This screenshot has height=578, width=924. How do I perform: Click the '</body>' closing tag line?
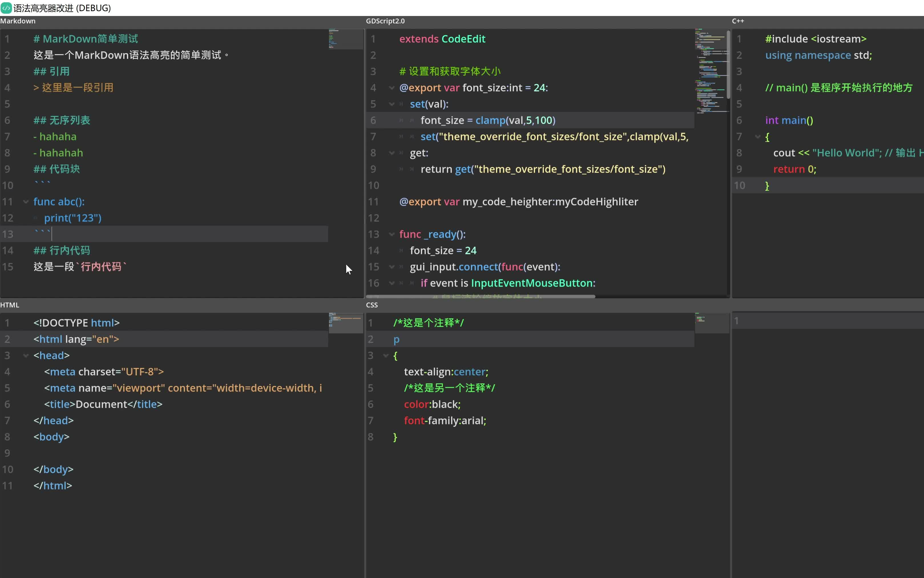[x=53, y=470]
